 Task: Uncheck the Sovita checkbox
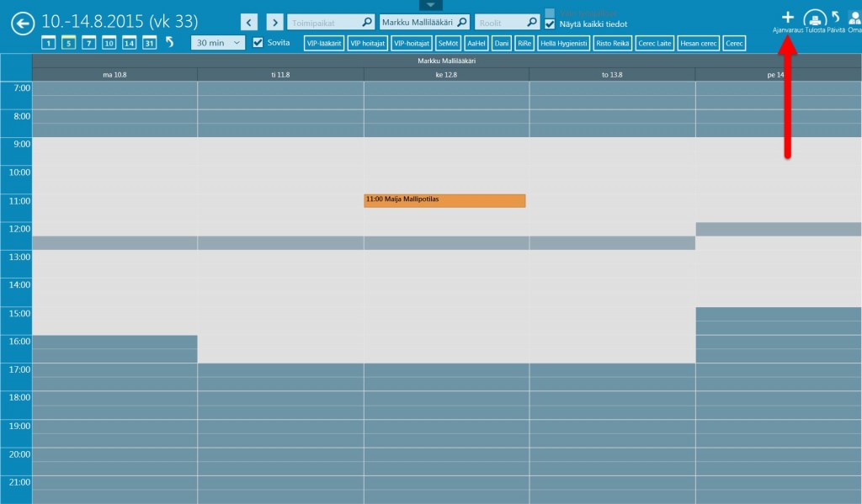tap(258, 42)
